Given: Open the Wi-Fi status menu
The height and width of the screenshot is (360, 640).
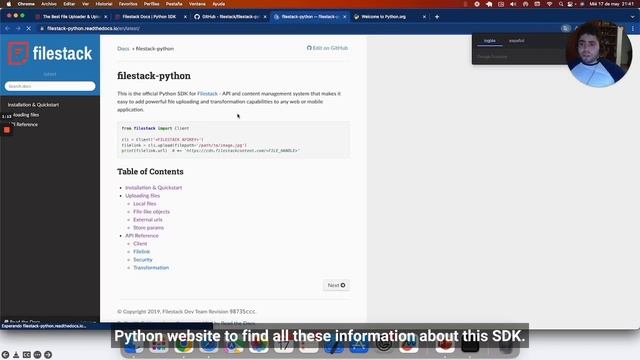Looking at the screenshot, I should (x=549, y=4).
